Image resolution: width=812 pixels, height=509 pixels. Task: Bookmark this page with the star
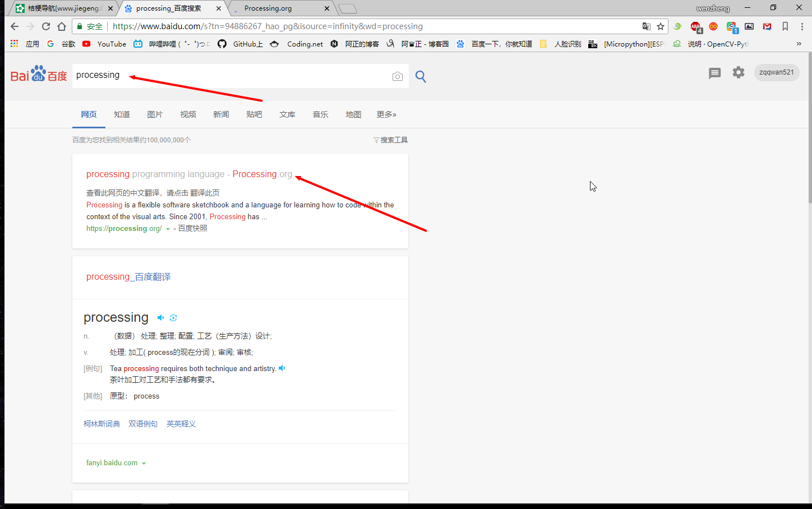[x=661, y=26]
